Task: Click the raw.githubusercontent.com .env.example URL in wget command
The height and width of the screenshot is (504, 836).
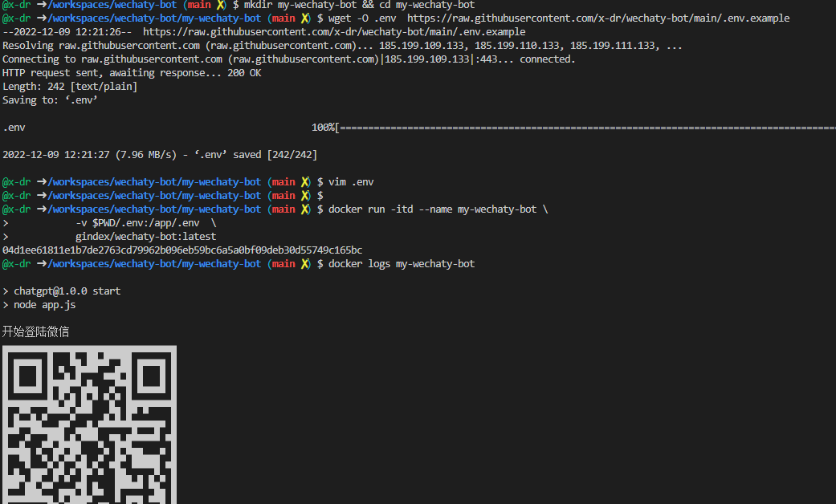Action: click(598, 18)
